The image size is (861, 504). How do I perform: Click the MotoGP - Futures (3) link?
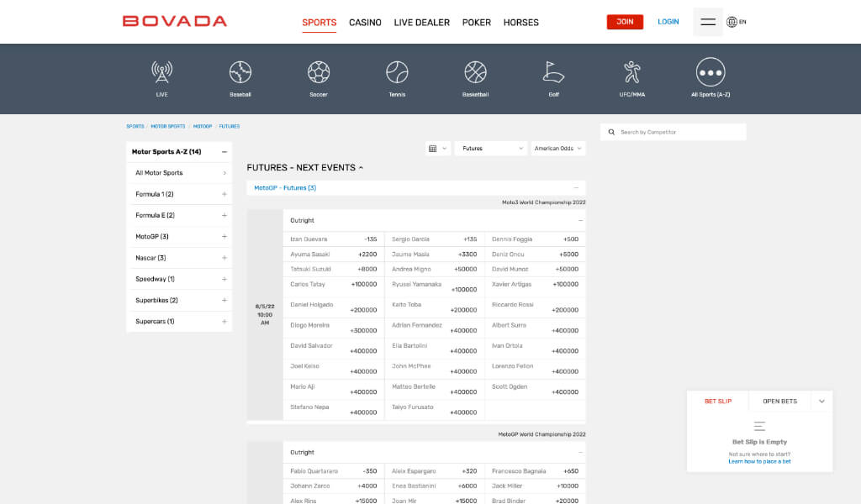tap(285, 188)
